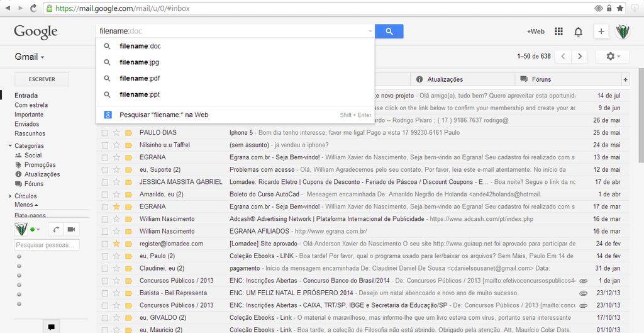The image size is (644, 333).
Task: Toggle importance marker for Amarildo email
Action: coord(128,194)
